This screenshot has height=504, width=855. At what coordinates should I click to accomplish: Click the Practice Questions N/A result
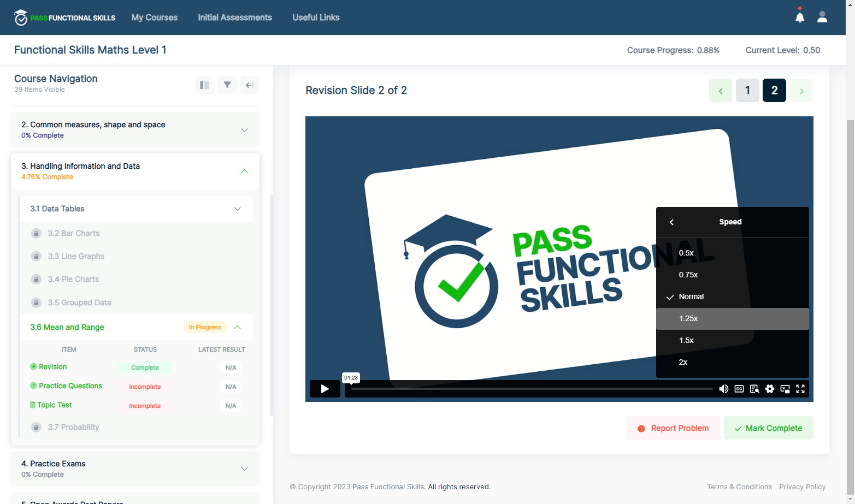point(231,387)
